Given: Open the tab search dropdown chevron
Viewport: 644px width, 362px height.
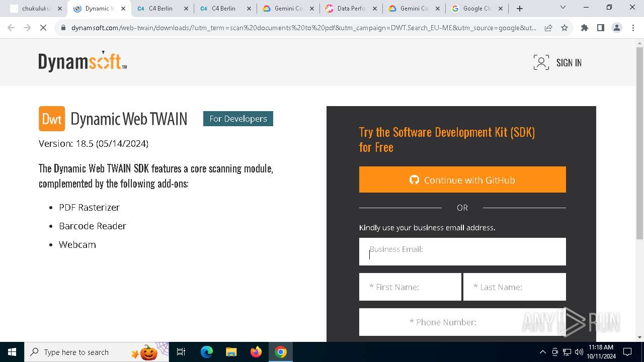Looking at the screenshot, I should (x=563, y=8).
